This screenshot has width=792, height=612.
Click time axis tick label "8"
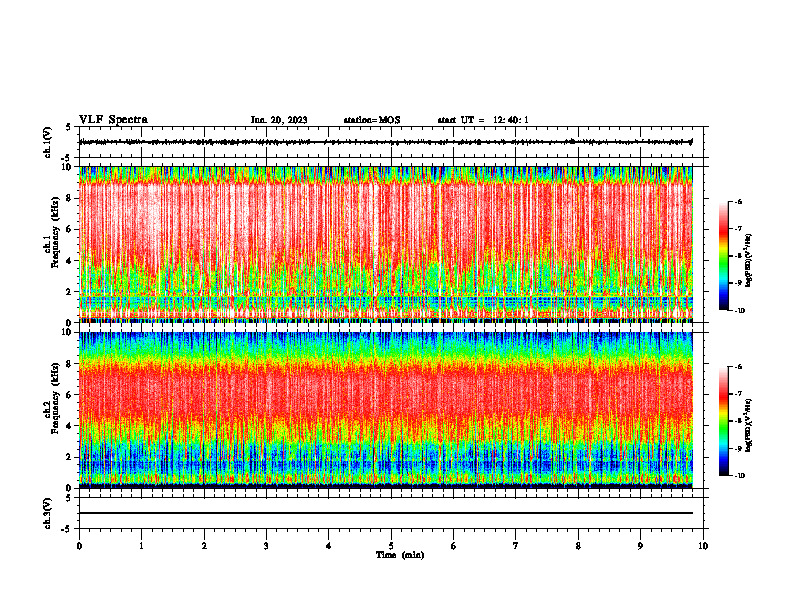coord(578,546)
